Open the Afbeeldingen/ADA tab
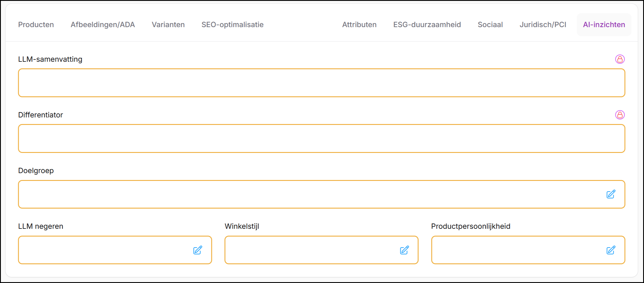 click(103, 25)
